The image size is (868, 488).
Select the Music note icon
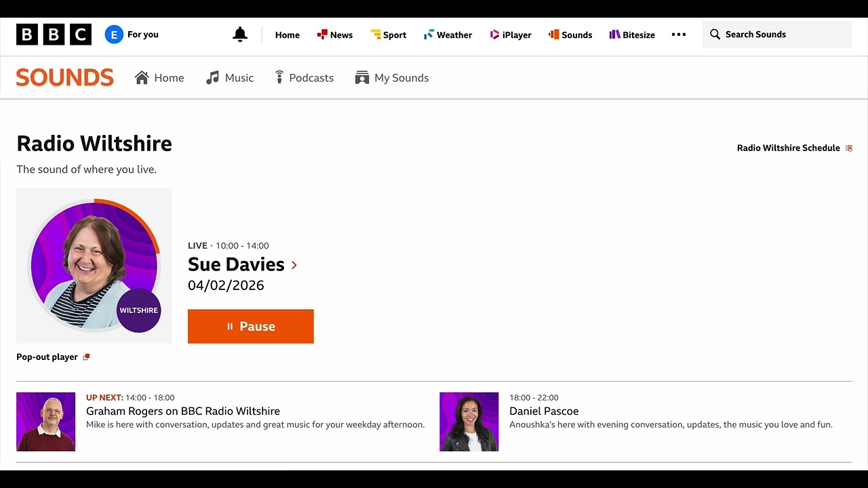pos(212,78)
